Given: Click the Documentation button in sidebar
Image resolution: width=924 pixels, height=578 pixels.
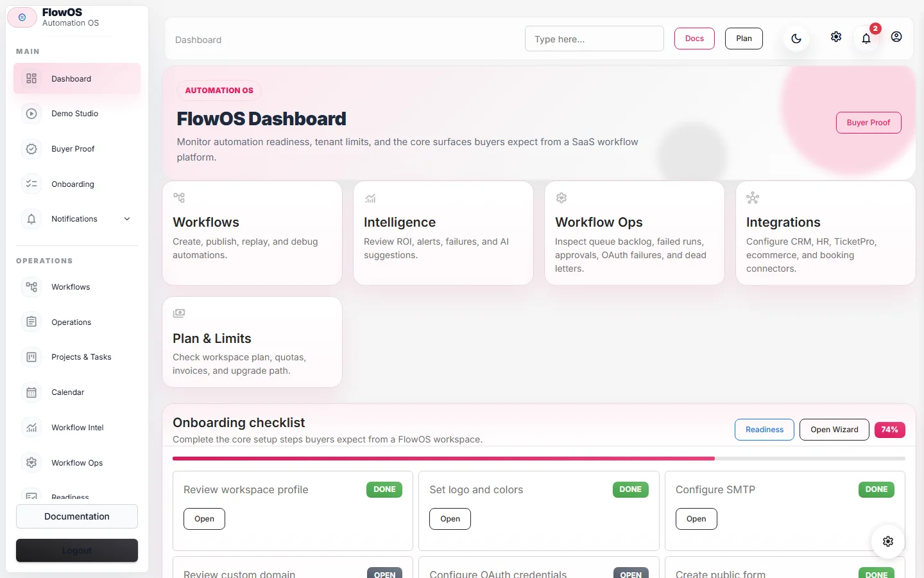Looking at the screenshot, I should point(77,516).
